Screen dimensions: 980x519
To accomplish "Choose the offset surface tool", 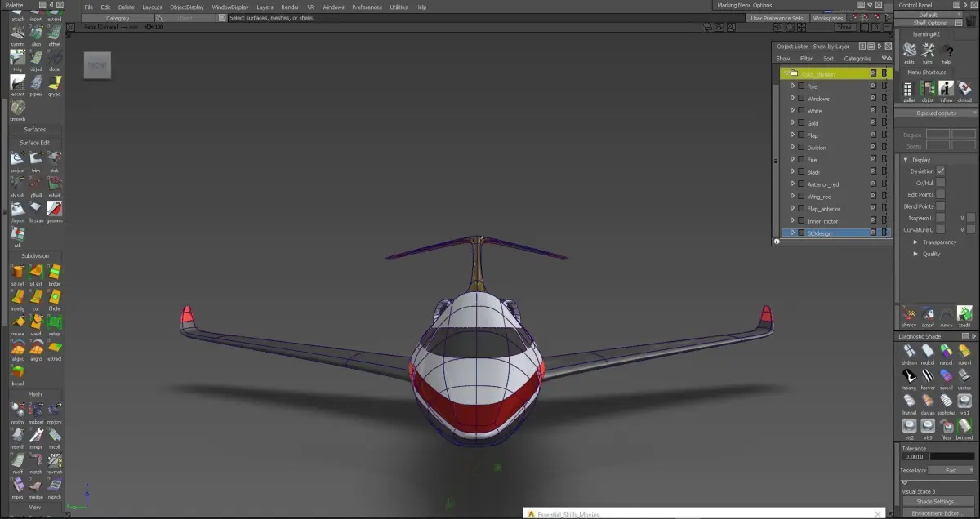I will (54, 34).
